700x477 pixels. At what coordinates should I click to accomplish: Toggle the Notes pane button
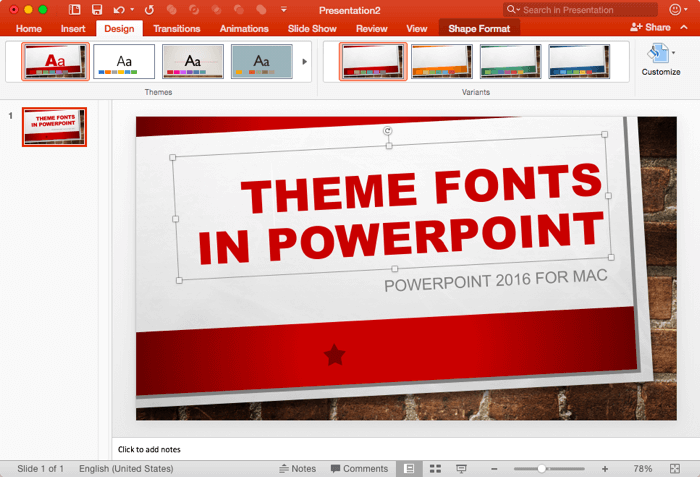pyautogui.click(x=297, y=469)
